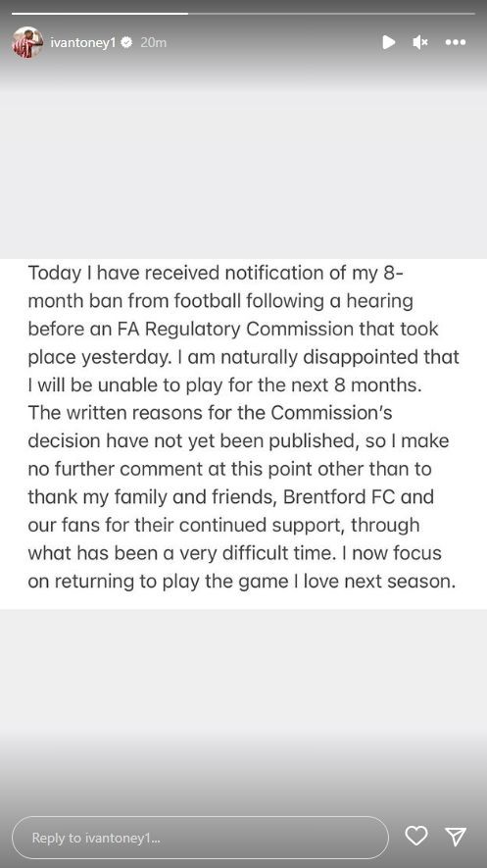Focus the "Reply to ivantoney1..." message field
487x868 pixels.
point(200,838)
